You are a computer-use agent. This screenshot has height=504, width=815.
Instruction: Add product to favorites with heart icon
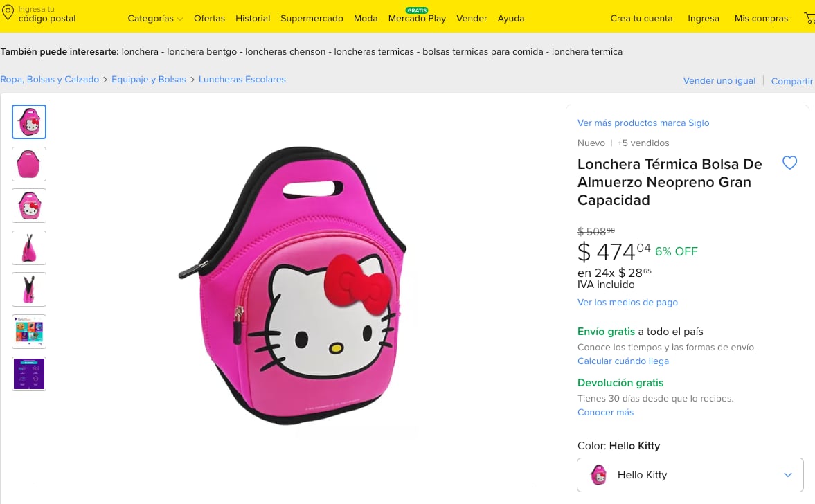789,163
